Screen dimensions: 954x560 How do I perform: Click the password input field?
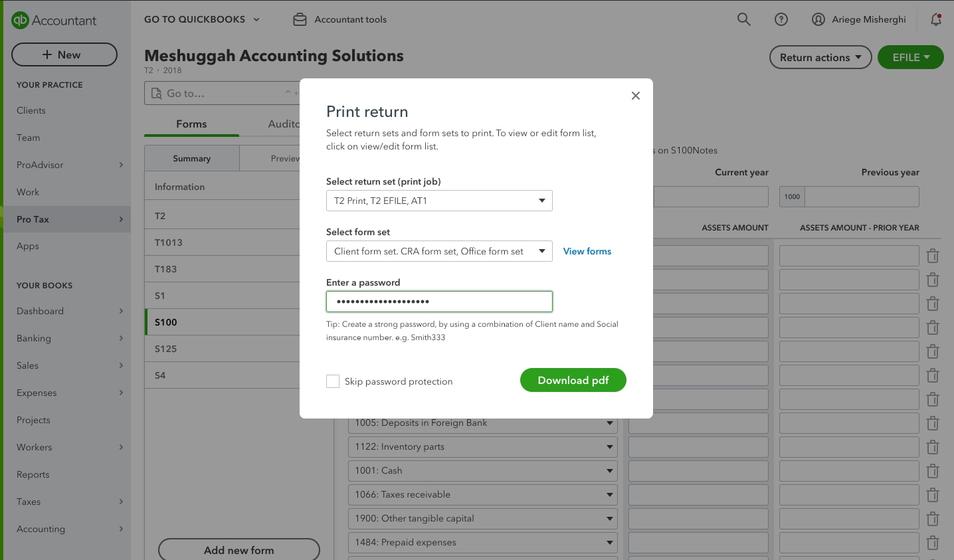coord(439,302)
